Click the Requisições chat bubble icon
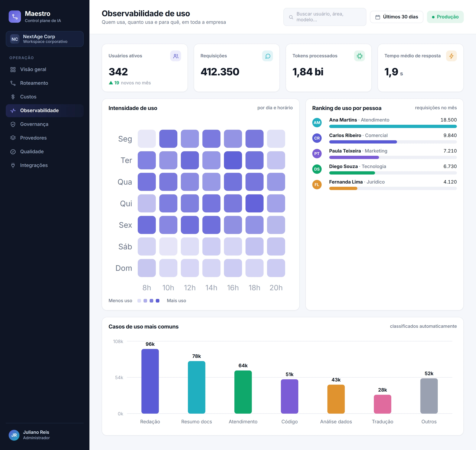This screenshot has width=476, height=450. [268, 56]
